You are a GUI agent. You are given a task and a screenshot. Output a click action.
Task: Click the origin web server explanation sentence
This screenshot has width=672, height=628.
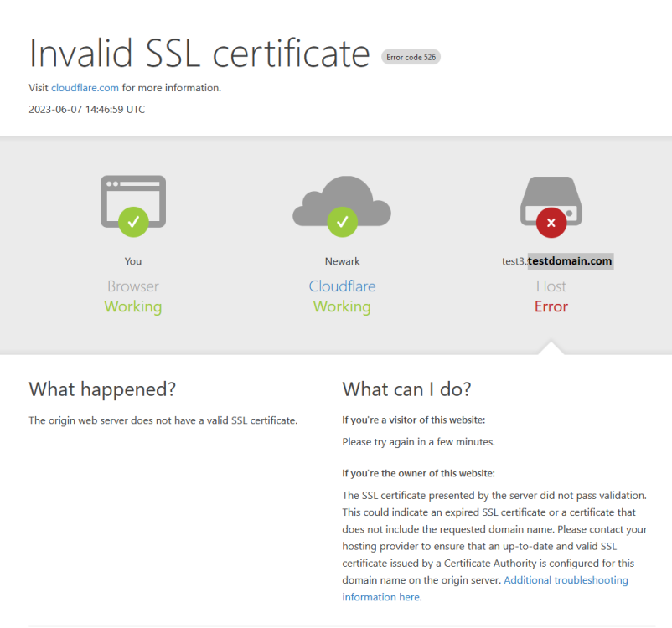click(163, 420)
